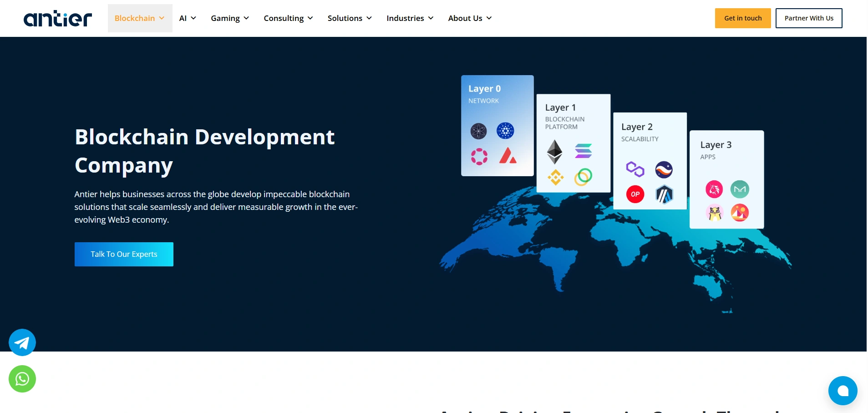The image size is (868, 413).
Task: Click the Cardano icon in Layer 0
Action: point(505,131)
